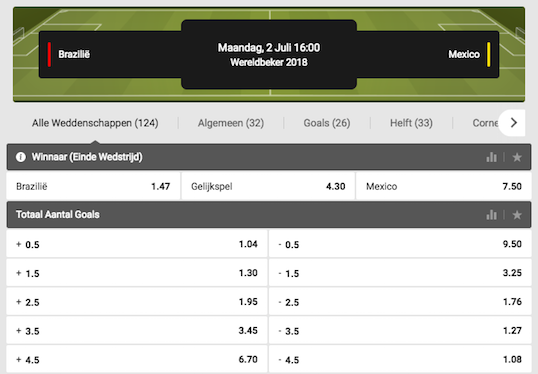Open statistics chart icon for Winnaar market
538x374 pixels.
click(x=491, y=157)
